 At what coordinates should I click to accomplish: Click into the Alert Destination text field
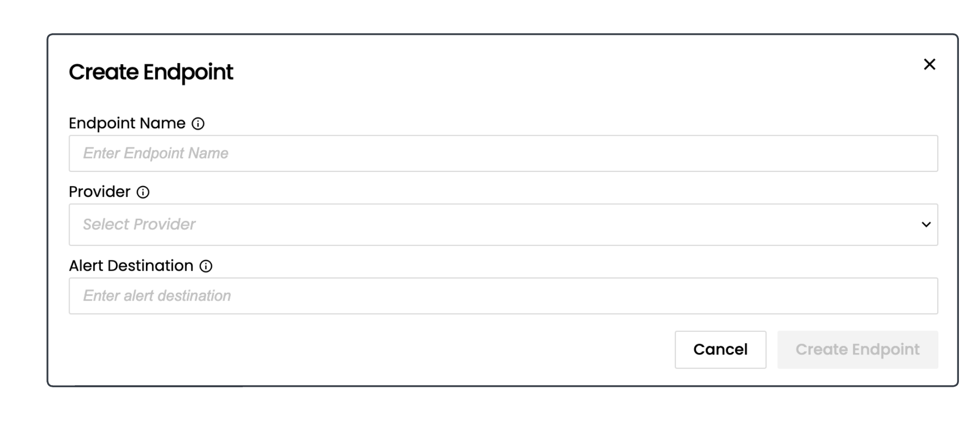[x=503, y=296]
